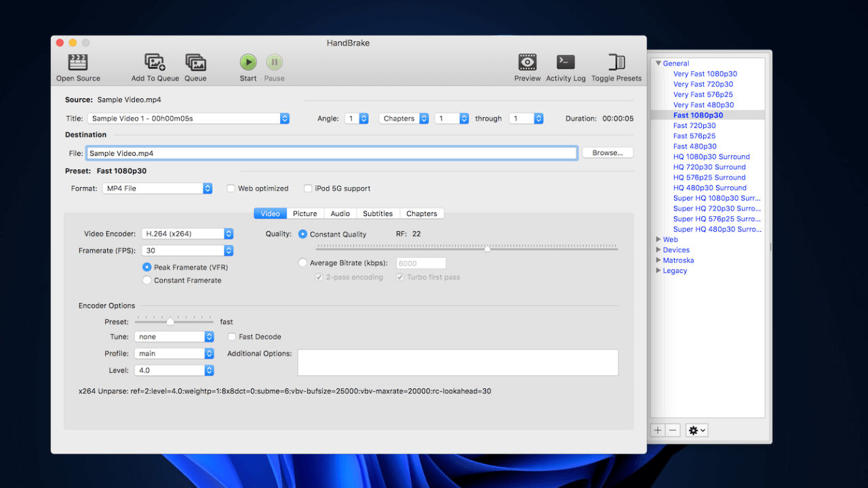This screenshot has width=868, height=488.
Task: Select Fast 576p25 preset
Action: [x=694, y=136]
